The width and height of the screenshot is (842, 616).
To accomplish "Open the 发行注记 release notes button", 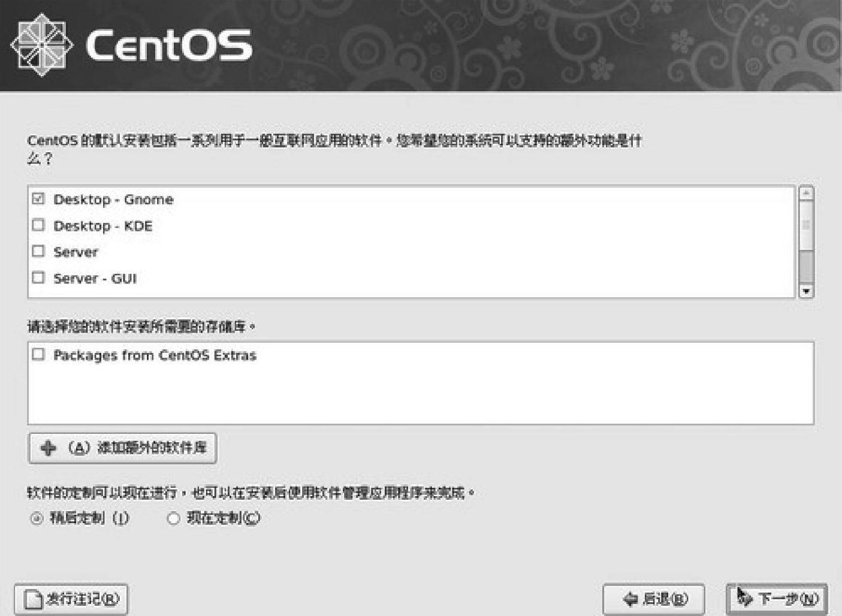I will (x=71, y=599).
